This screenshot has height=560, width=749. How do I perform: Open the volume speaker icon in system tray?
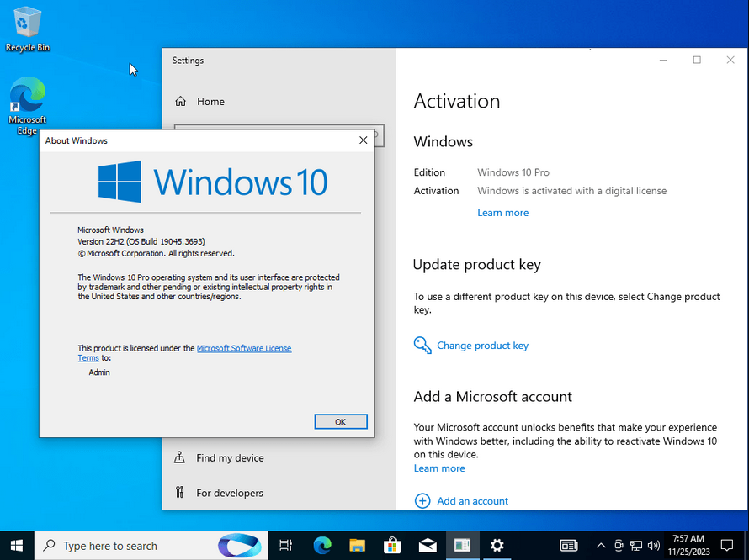[x=653, y=545]
